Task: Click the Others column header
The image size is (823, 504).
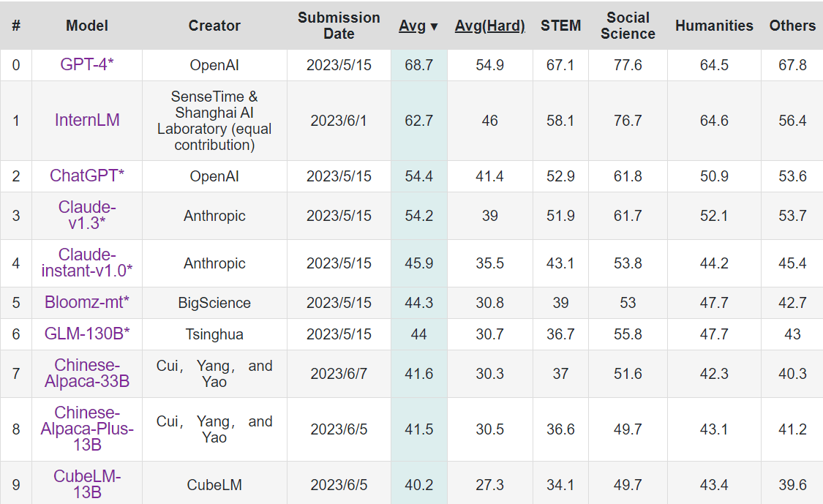Action: pyautogui.click(x=792, y=26)
